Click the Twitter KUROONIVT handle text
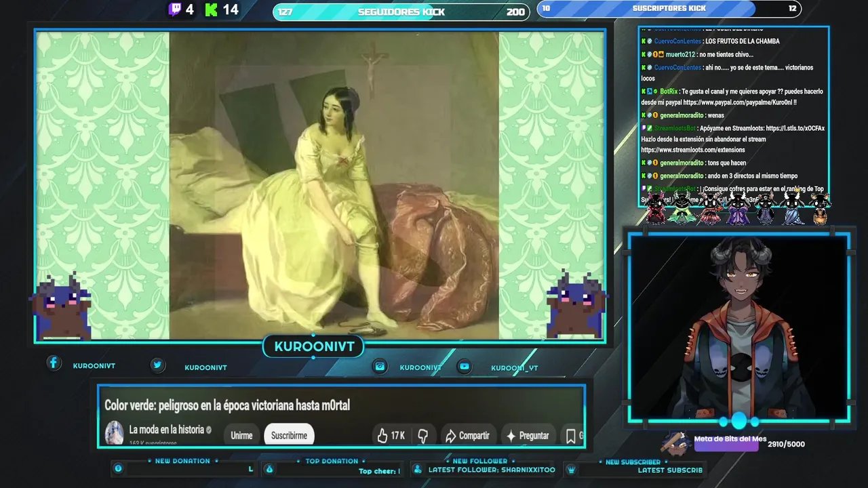 205,367
